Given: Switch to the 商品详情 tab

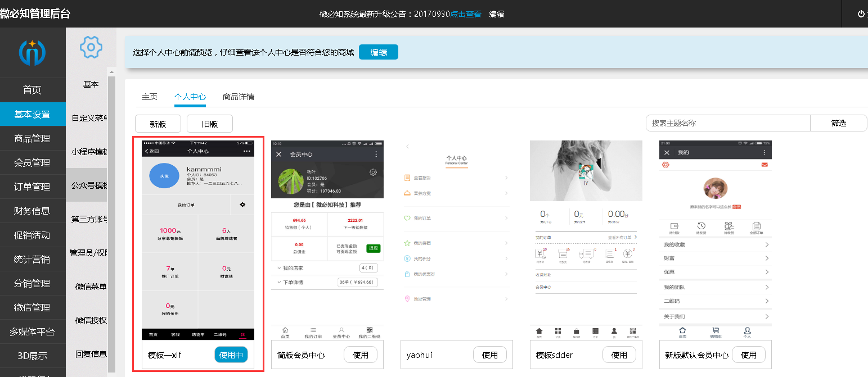Looking at the screenshot, I should tap(239, 97).
